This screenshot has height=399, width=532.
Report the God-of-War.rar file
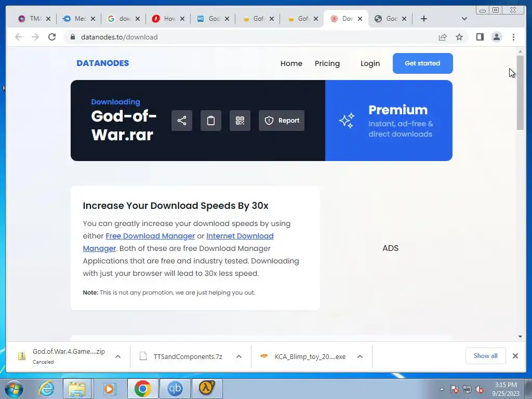click(281, 121)
